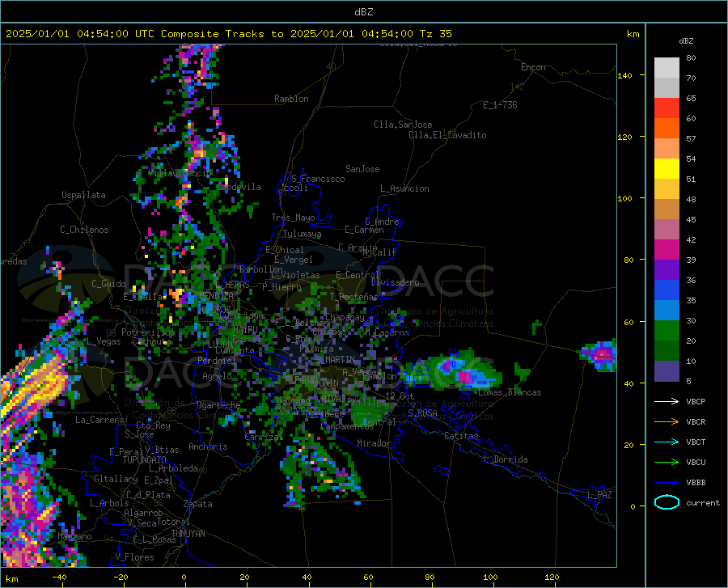
Task: Click the Tres_Mayo map label
Action: [x=293, y=218]
